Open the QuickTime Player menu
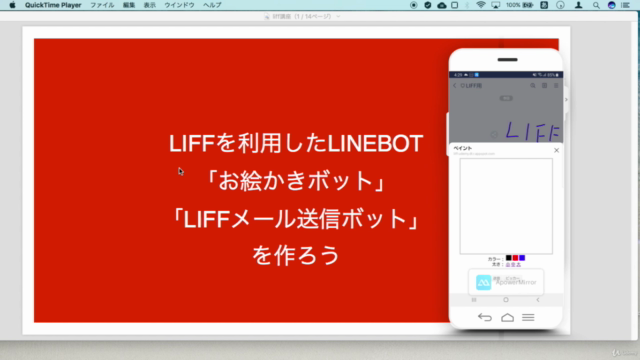Viewport: 640px width, 360px height. pos(53,5)
